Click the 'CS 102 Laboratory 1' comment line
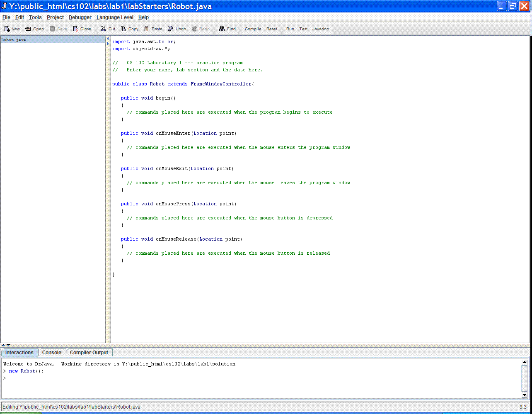The height and width of the screenshot is (414, 532). point(178,63)
